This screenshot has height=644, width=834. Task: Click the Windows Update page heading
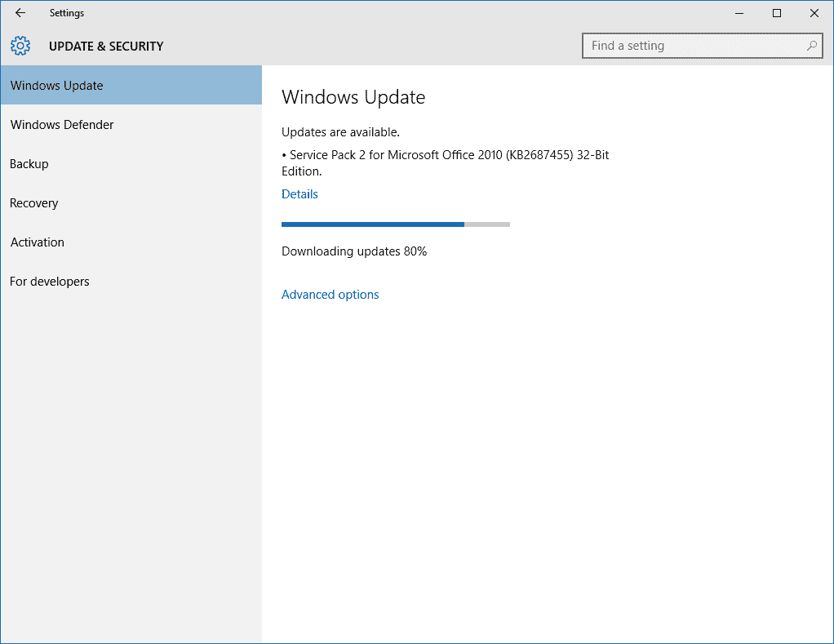pyautogui.click(x=353, y=97)
